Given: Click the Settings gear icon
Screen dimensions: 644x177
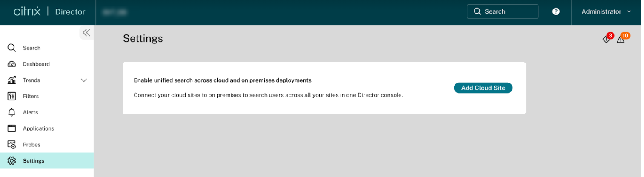Looking at the screenshot, I should click(11, 161).
